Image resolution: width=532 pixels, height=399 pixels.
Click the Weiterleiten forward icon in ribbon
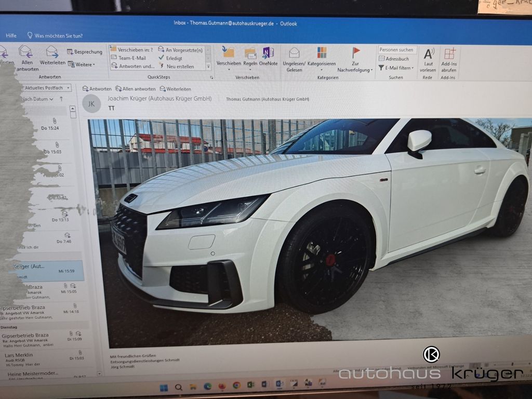(x=52, y=52)
